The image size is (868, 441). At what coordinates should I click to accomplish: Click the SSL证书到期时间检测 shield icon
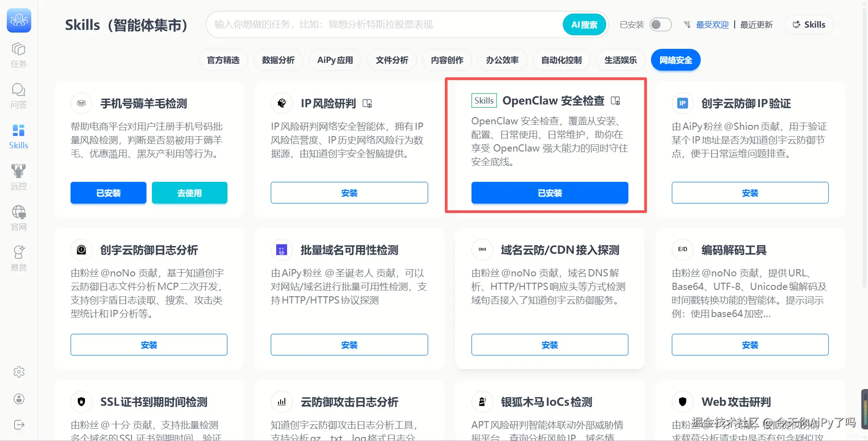tap(81, 402)
